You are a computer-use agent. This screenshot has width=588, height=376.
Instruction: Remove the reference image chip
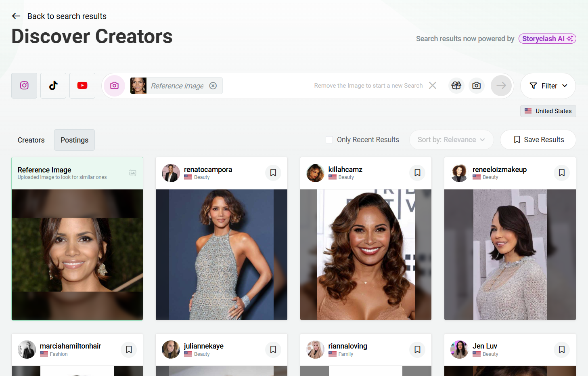click(x=213, y=86)
